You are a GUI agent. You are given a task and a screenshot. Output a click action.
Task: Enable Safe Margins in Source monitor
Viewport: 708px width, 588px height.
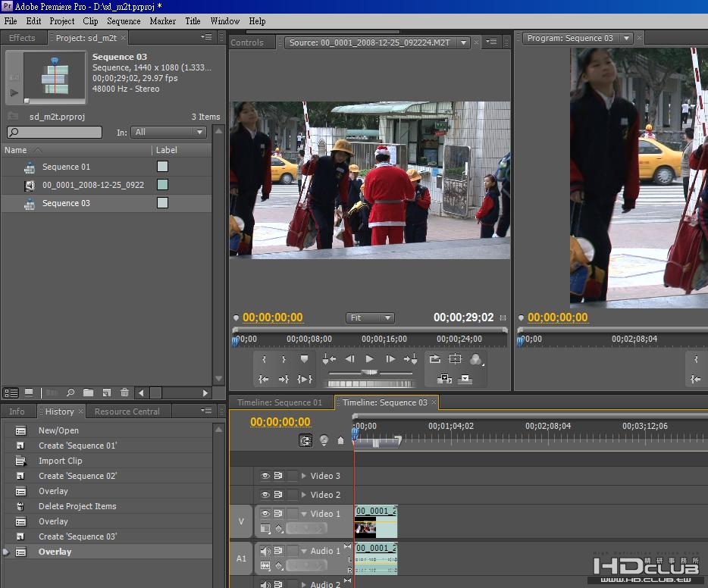(x=455, y=358)
